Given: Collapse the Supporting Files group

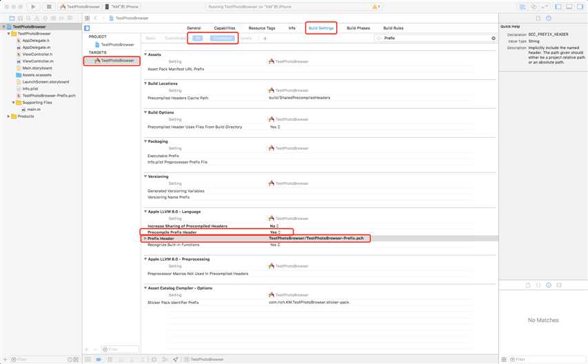Looking at the screenshot, I should coord(14,102).
